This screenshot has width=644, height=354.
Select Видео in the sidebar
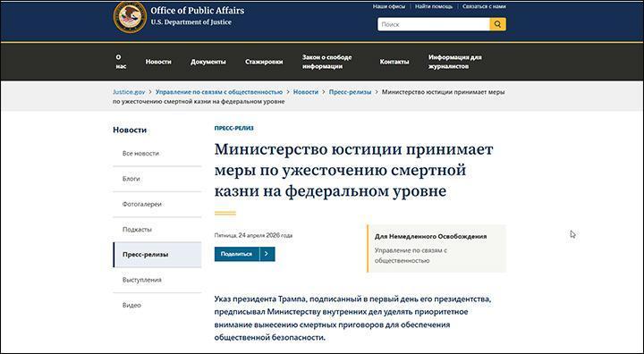[157, 305]
